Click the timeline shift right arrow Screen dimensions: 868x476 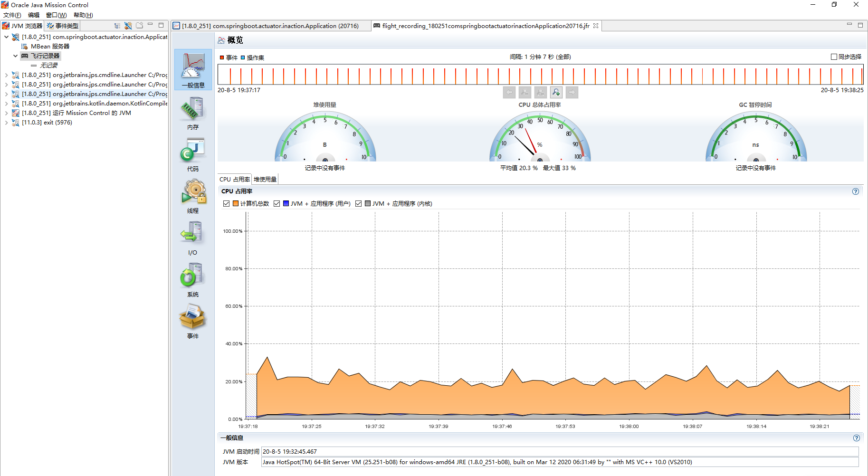(x=572, y=92)
